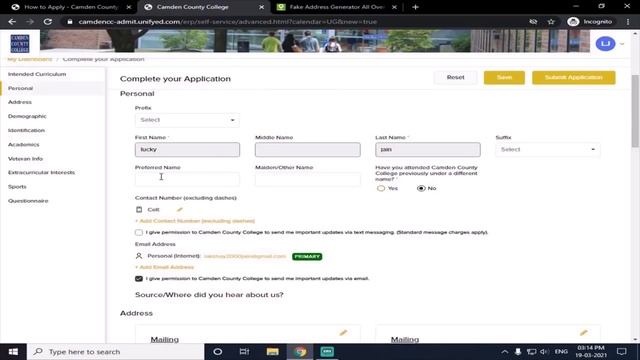Click into the Preferred Name field
Image resolution: width=640 pixels, height=360 pixels.
[187, 179]
